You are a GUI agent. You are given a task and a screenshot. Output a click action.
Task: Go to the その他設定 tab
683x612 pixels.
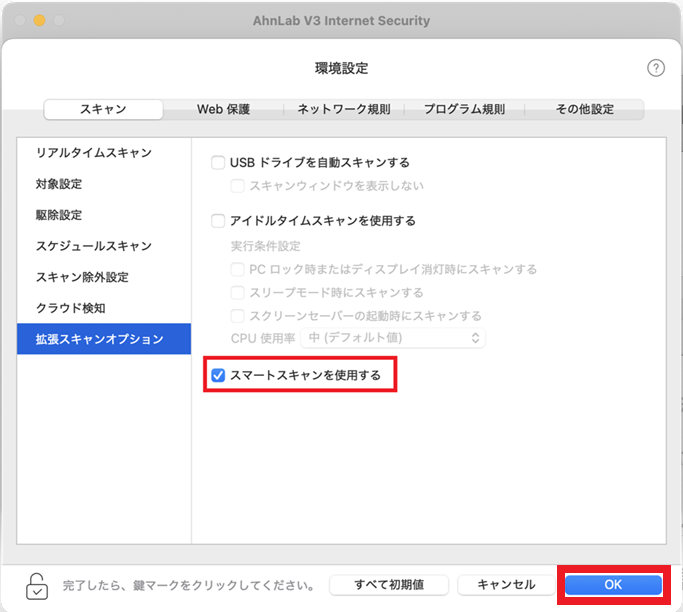[585, 109]
